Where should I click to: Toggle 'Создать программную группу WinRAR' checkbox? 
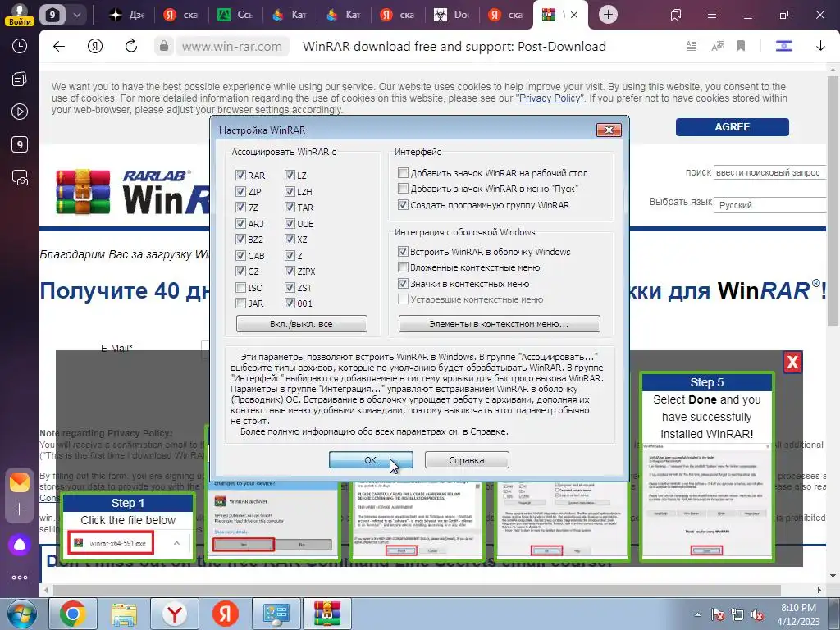(x=403, y=204)
